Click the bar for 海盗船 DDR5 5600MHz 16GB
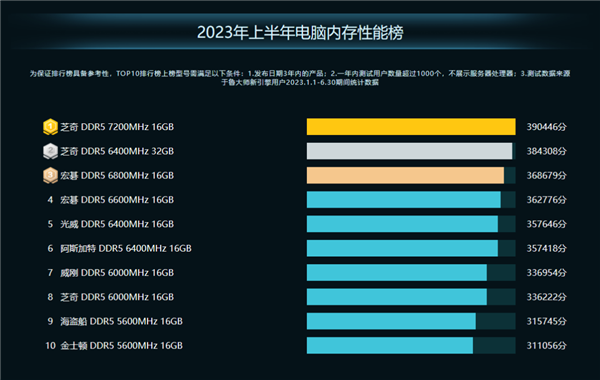Viewport: 600px width, 380px height. (x=391, y=321)
